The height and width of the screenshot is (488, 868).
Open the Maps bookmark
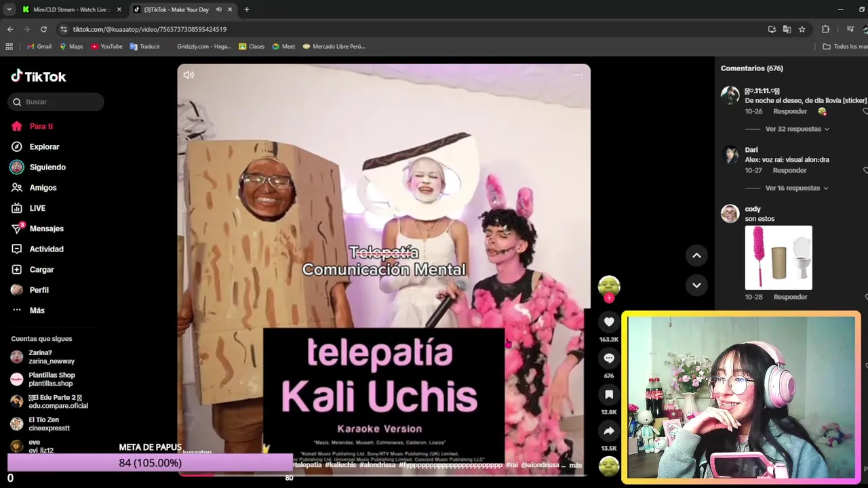pos(71,47)
